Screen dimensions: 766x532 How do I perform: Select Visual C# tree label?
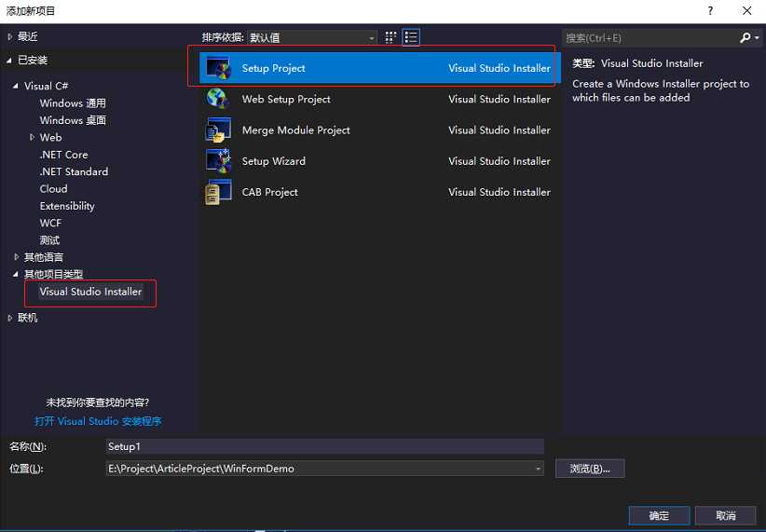(47, 86)
